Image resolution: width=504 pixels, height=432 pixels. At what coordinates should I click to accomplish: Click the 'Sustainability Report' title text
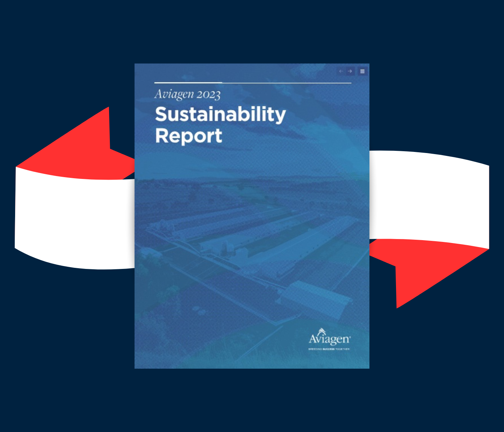coord(220,125)
